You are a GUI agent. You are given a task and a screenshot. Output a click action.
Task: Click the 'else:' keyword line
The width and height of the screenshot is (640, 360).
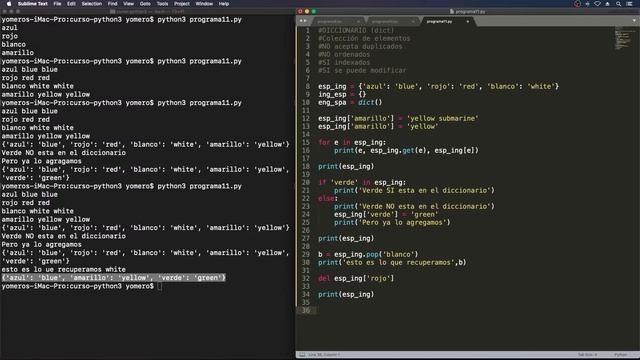[328, 198]
